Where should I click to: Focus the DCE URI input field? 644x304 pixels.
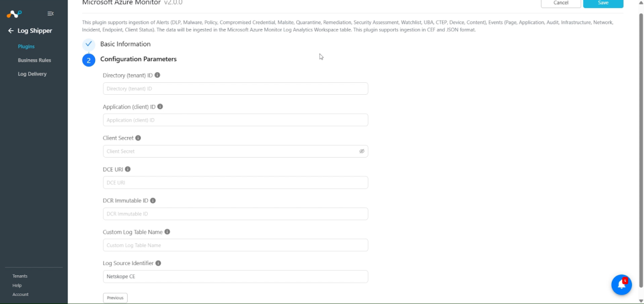point(235,183)
